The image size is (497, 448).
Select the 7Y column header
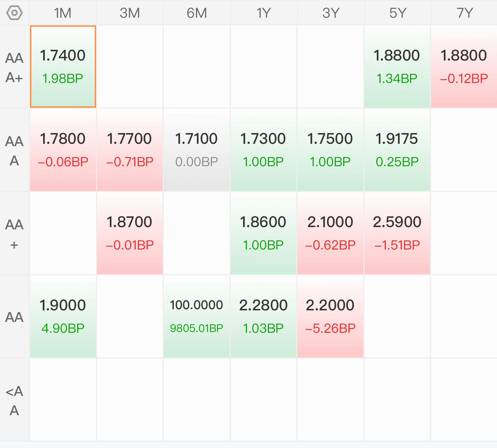coord(465,13)
